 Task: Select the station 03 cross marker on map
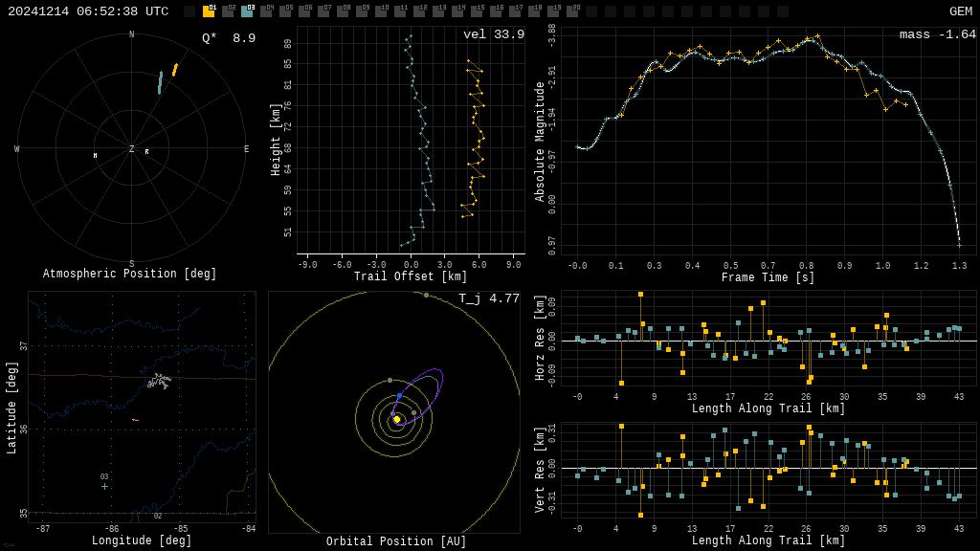(x=105, y=486)
